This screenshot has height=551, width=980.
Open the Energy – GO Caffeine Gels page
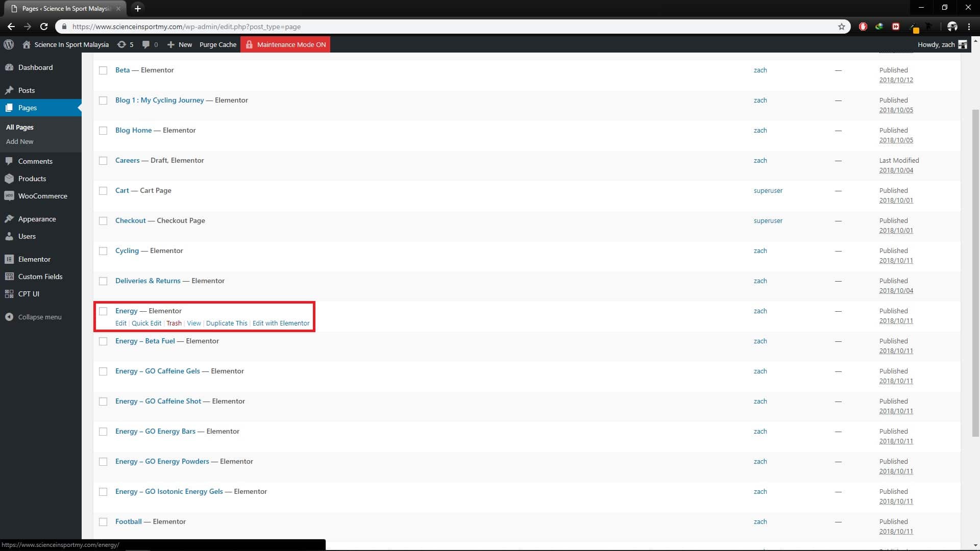(x=158, y=371)
